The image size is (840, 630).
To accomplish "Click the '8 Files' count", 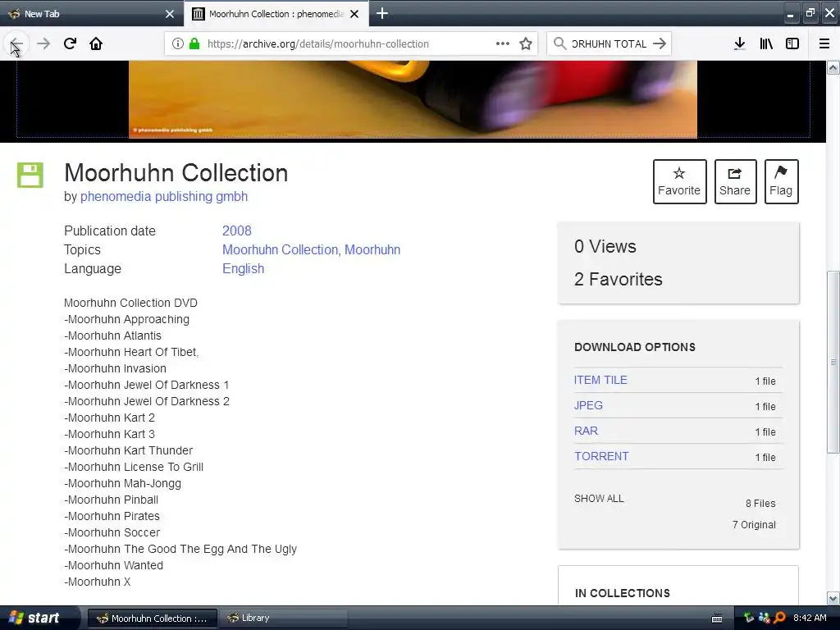I will [760, 504].
